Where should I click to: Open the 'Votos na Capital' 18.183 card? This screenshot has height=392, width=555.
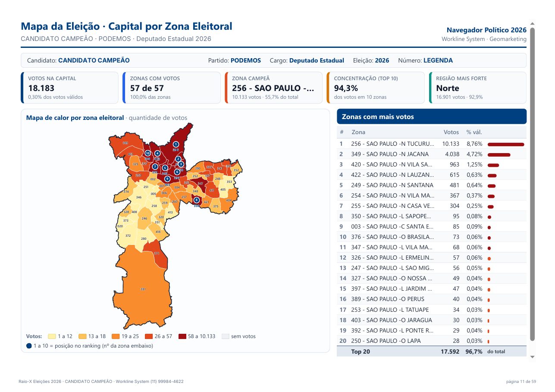click(69, 88)
